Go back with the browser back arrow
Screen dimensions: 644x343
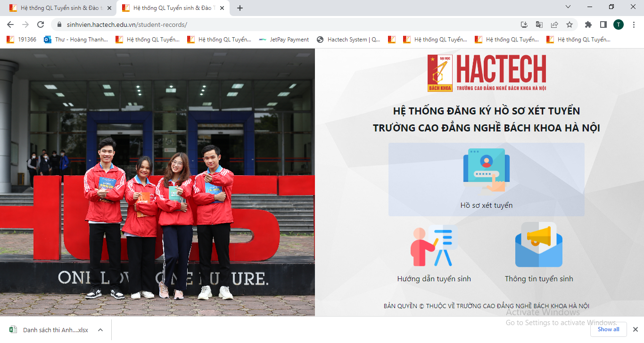coord(10,24)
